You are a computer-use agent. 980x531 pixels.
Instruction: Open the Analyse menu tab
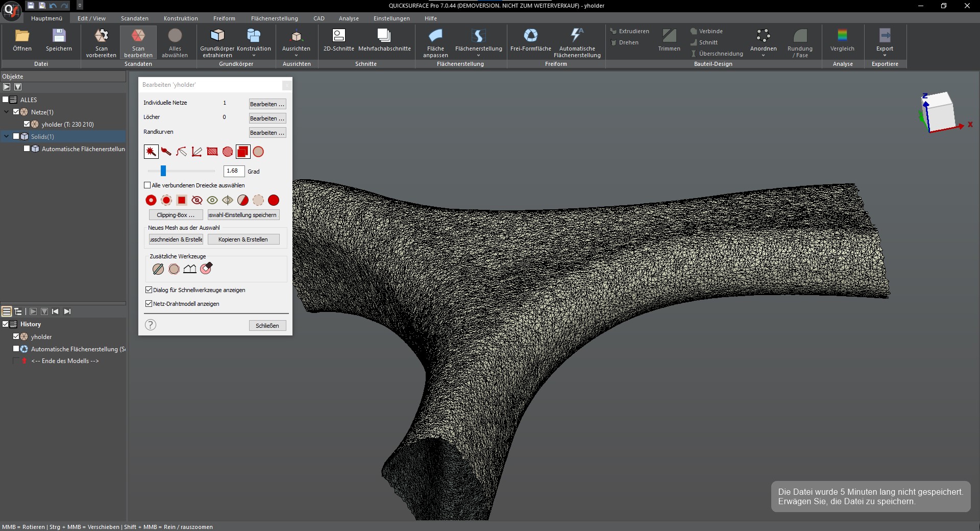349,18
